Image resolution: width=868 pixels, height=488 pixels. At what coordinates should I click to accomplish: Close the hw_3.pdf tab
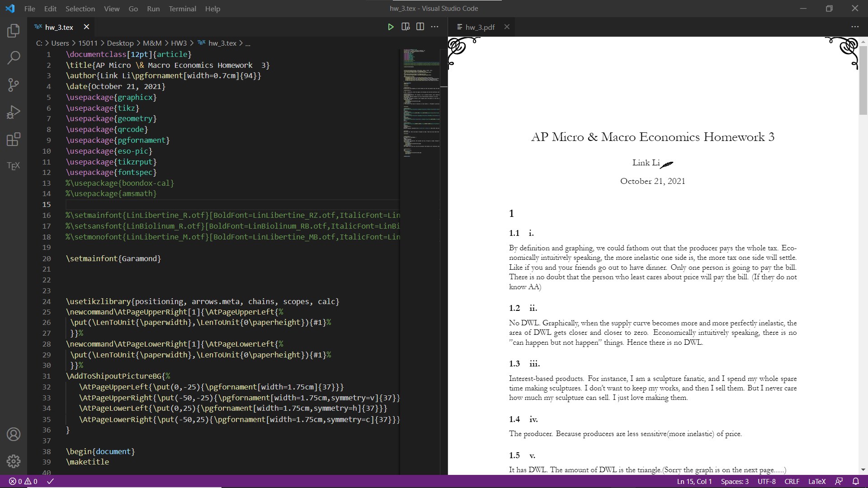point(507,27)
